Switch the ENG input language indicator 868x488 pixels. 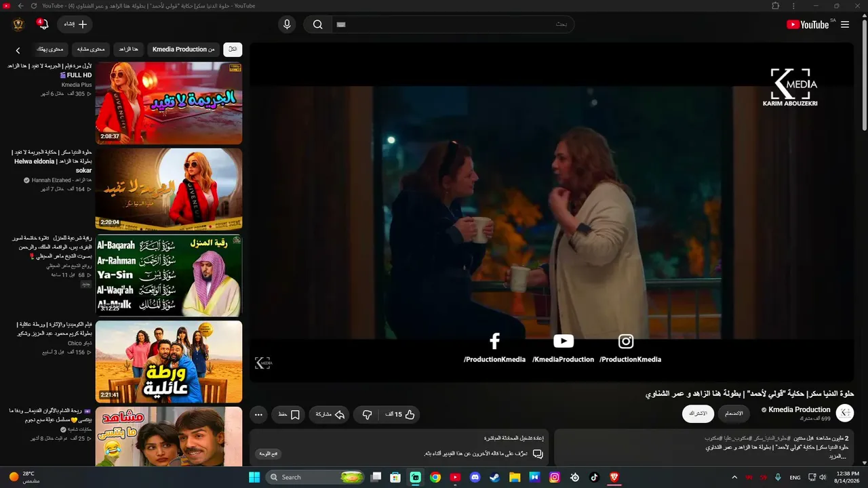pyautogui.click(x=795, y=477)
